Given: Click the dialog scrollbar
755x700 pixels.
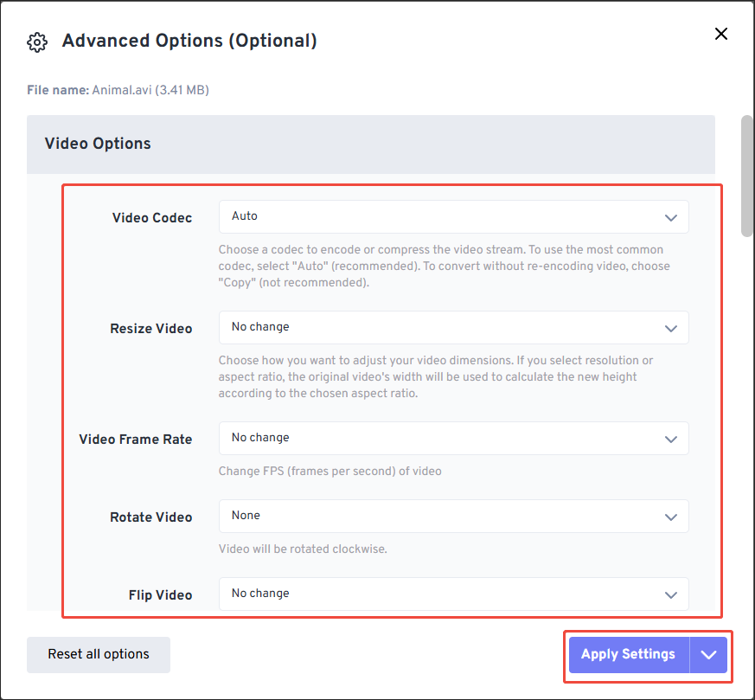Looking at the screenshot, I should click(745, 177).
